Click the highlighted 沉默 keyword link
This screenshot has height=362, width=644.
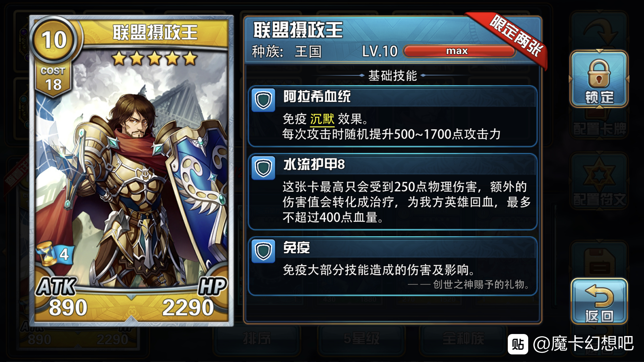point(322,119)
